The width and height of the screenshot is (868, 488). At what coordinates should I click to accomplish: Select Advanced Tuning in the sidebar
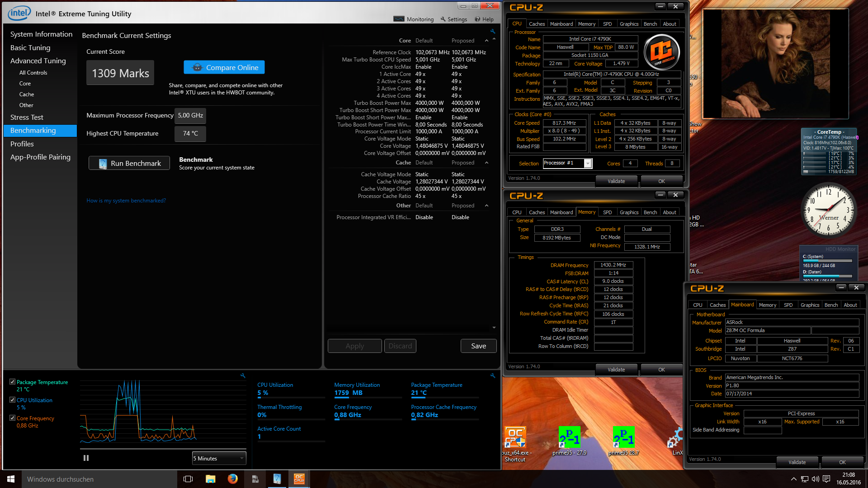pyautogui.click(x=38, y=61)
